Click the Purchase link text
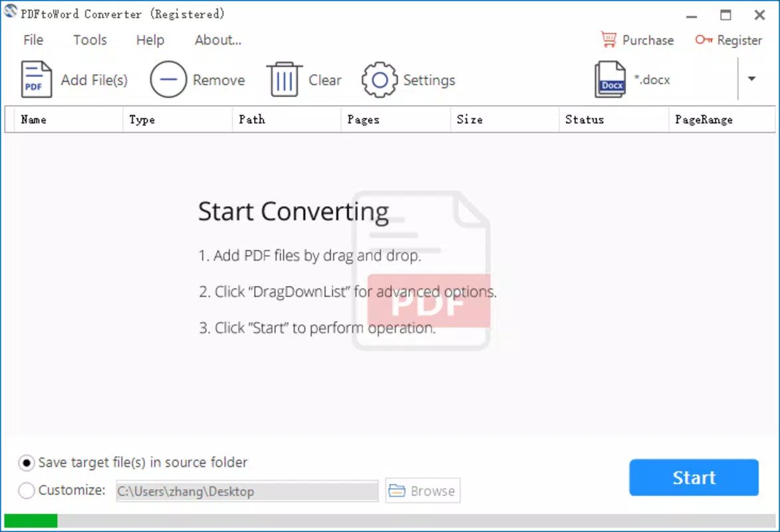The image size is (780, 532). click(648, 41)
